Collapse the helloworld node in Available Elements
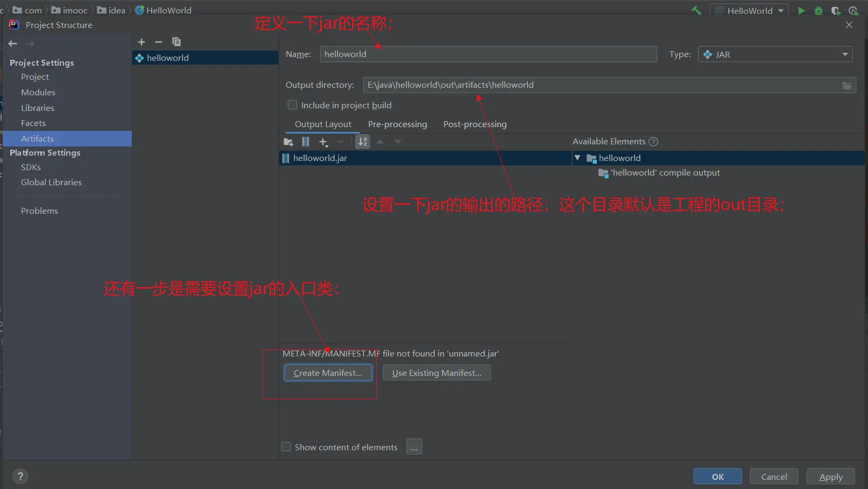 (577, 158)
